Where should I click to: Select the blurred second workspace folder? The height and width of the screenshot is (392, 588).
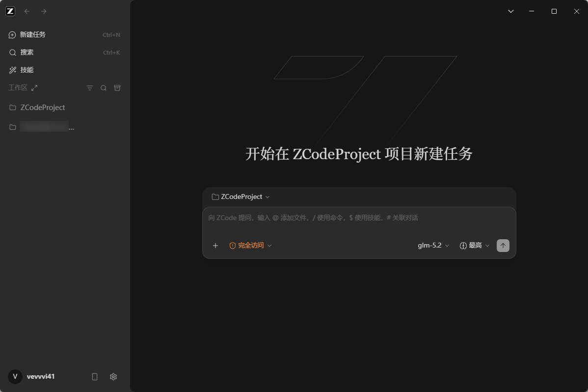pyautogui.click(x=64, y=127)
